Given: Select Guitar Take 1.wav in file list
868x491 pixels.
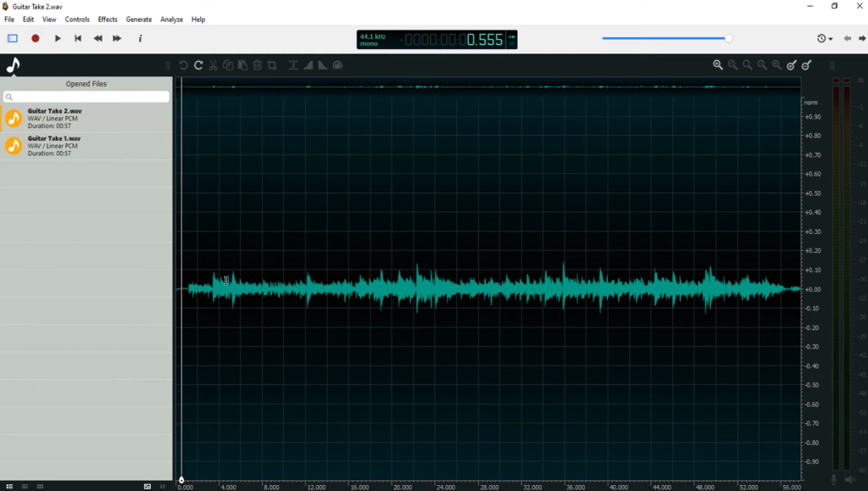Looking at the screenshot, I should [x=86, y=146].
